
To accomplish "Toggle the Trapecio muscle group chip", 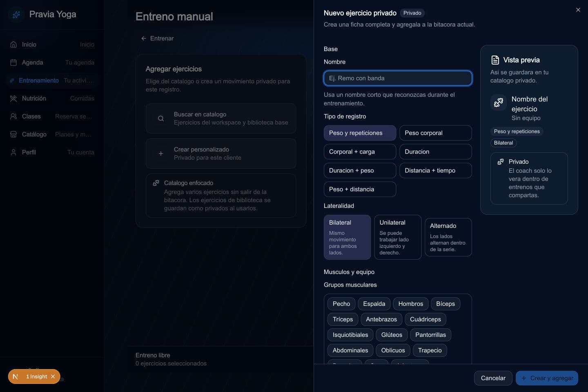I will point(430,350).
